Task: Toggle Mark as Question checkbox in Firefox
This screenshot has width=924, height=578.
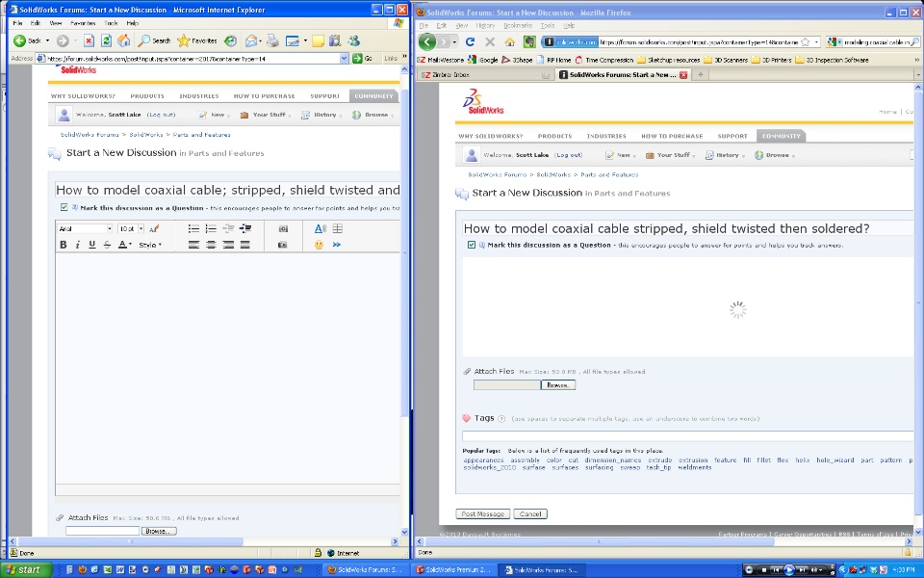Action: click(472, 245)
